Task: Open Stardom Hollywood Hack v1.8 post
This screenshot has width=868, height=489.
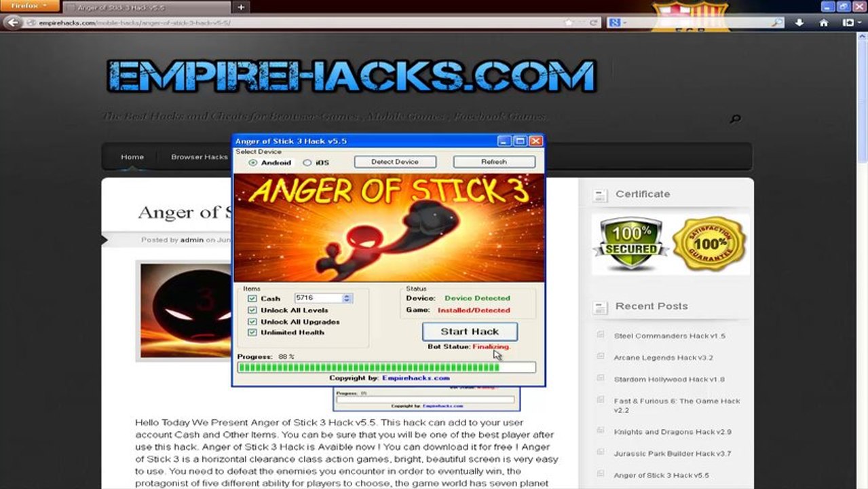Action: point(668,379)
